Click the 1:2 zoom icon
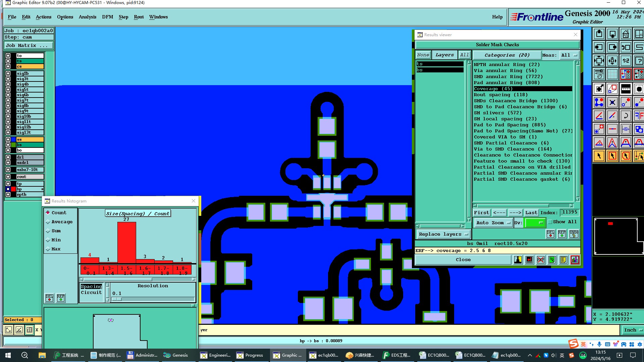The height and width of the screenshot is (362, 644). click(x=626, y=61)
